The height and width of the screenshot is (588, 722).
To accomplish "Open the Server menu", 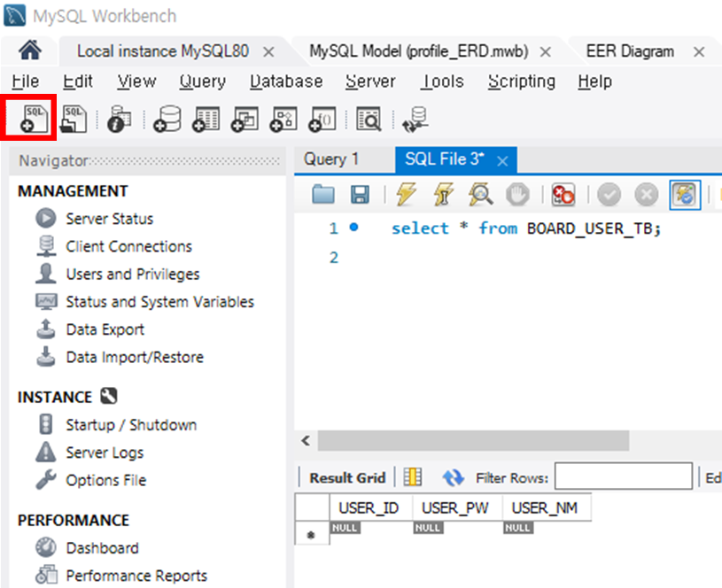I will coord(370,81).
